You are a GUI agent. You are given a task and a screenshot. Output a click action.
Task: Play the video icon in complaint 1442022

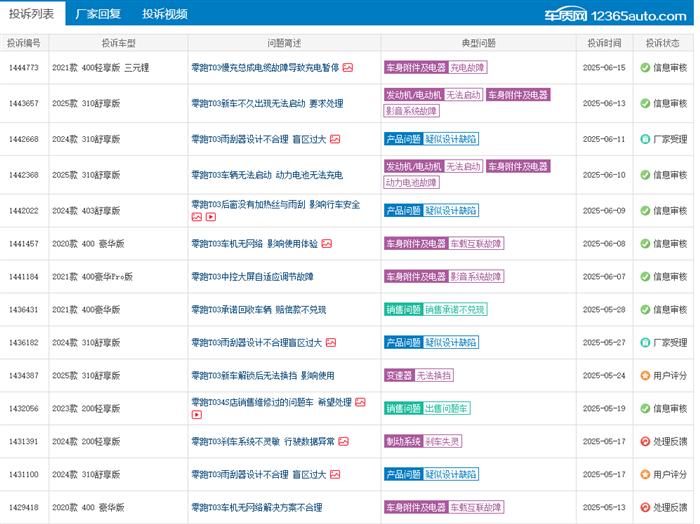click(x=211, y=217)
